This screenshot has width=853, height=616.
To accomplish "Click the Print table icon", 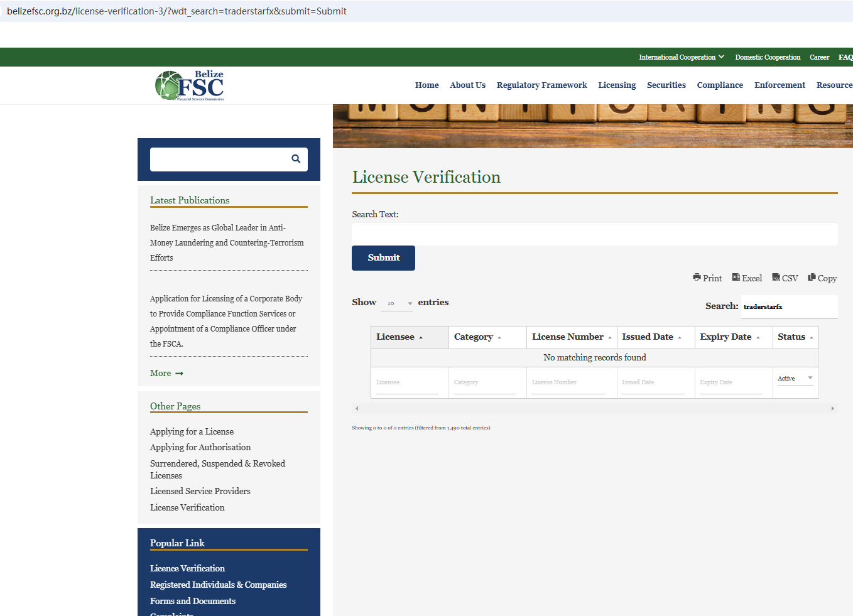I will (x=707, y=278).
